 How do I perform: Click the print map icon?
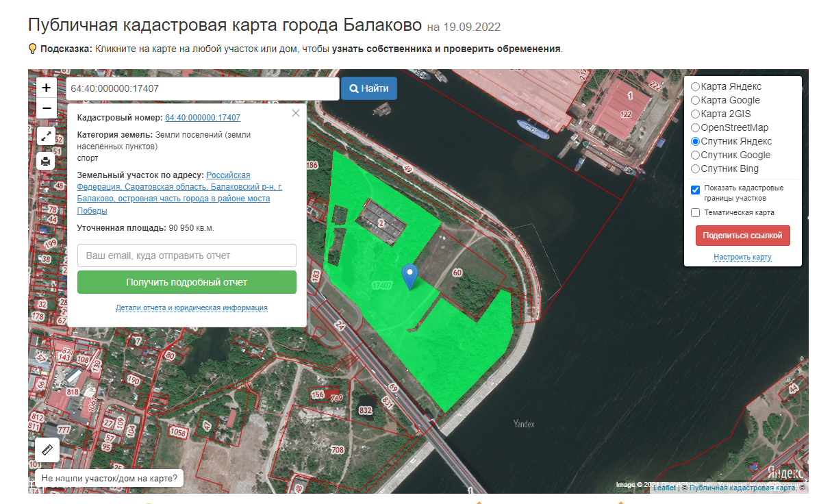tap(46, 162)
